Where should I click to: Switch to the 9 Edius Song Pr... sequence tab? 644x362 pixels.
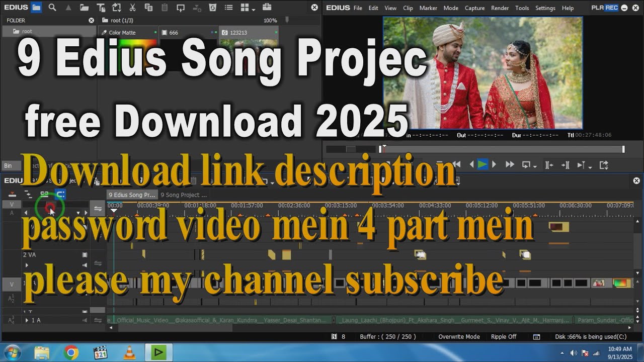132,195
